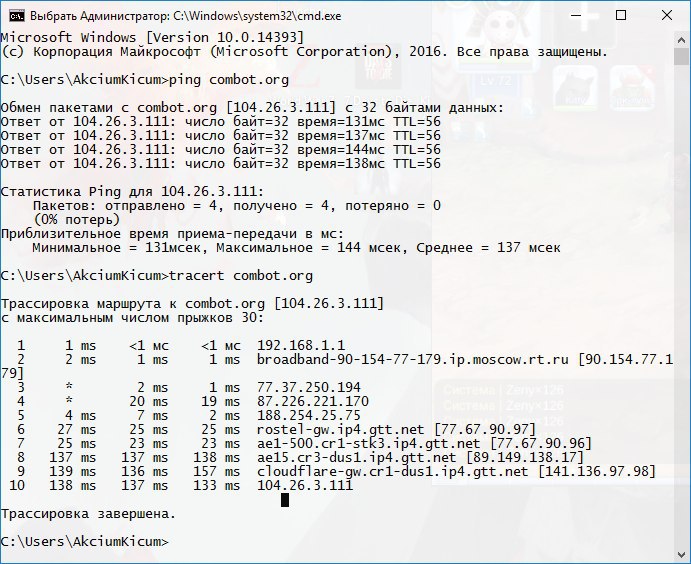Click the reply line with время=144мс
The height and width of the screenshot is (564, 691).
click(220, 150)
